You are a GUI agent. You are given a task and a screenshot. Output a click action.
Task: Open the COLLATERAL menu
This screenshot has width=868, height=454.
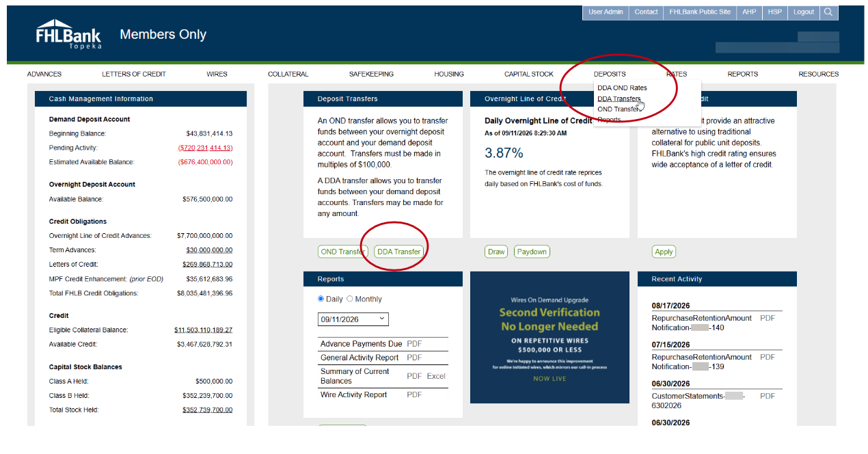point(288,74)
